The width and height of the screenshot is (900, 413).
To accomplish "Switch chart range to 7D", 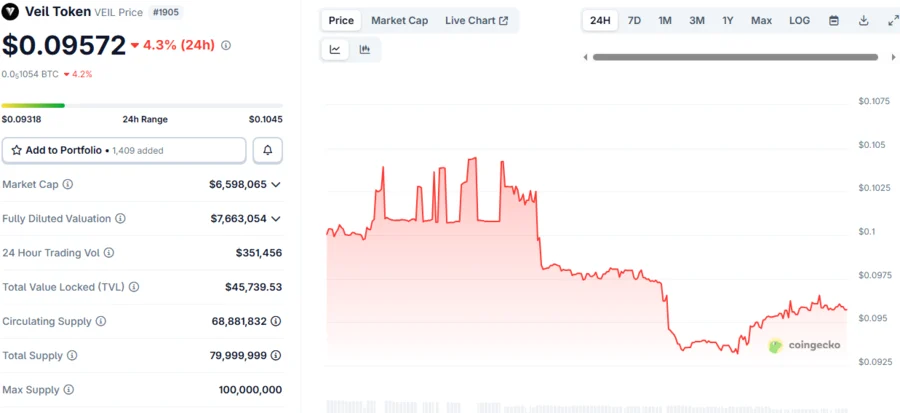I will pyautogui.click(x=634, y=20).
